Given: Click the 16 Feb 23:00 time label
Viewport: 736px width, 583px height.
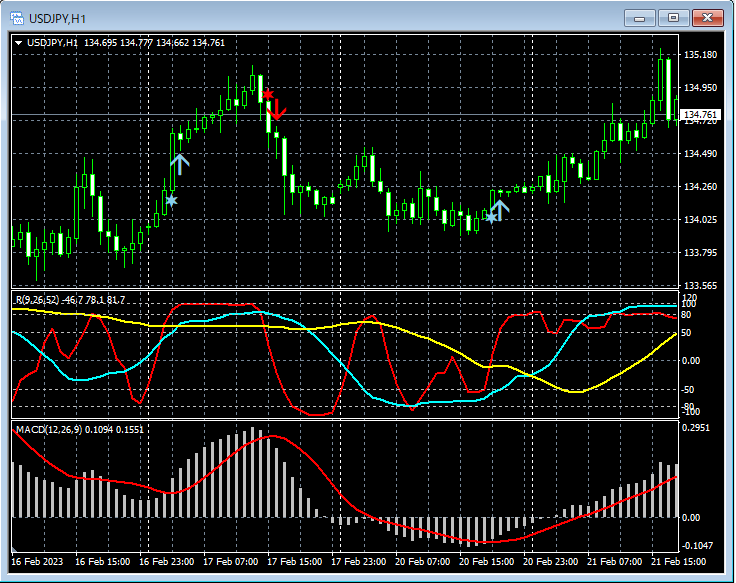Looking at the screenshot, I should click(x=167, y=561).
